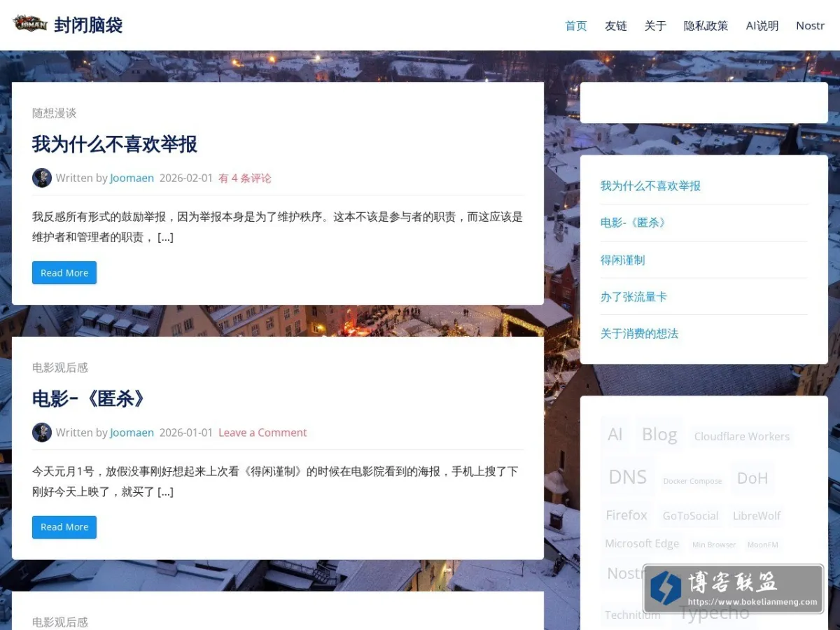
Task: Click author avatar on 我为什么不喜欢举报 post
Action: [x=42, y=178]
